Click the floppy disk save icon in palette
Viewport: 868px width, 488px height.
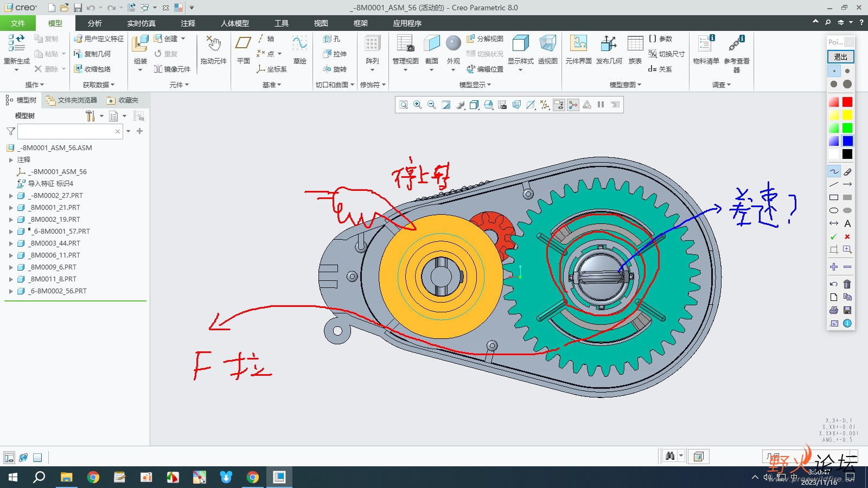pos(847,310)
